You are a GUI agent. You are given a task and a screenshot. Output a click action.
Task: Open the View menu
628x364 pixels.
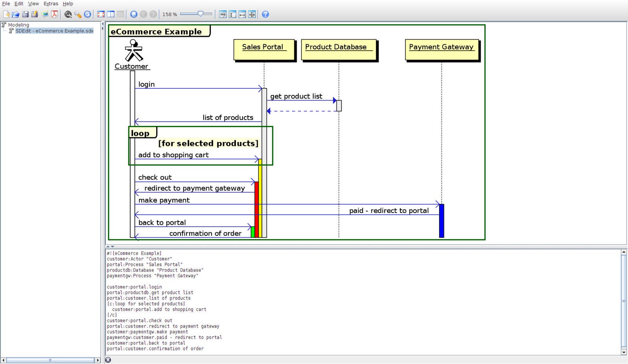point(33,4)
